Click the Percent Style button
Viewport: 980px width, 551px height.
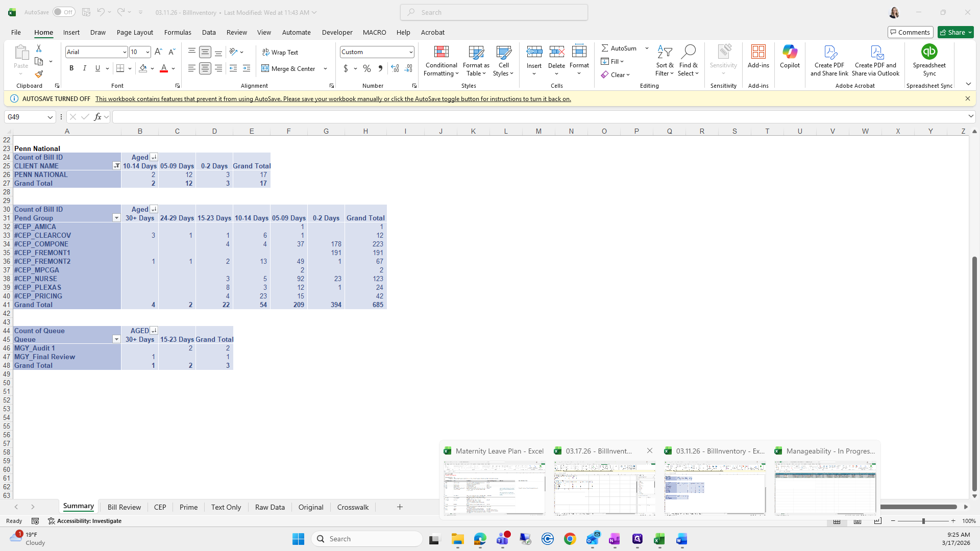pyautogui.click(x=367, y=68)
